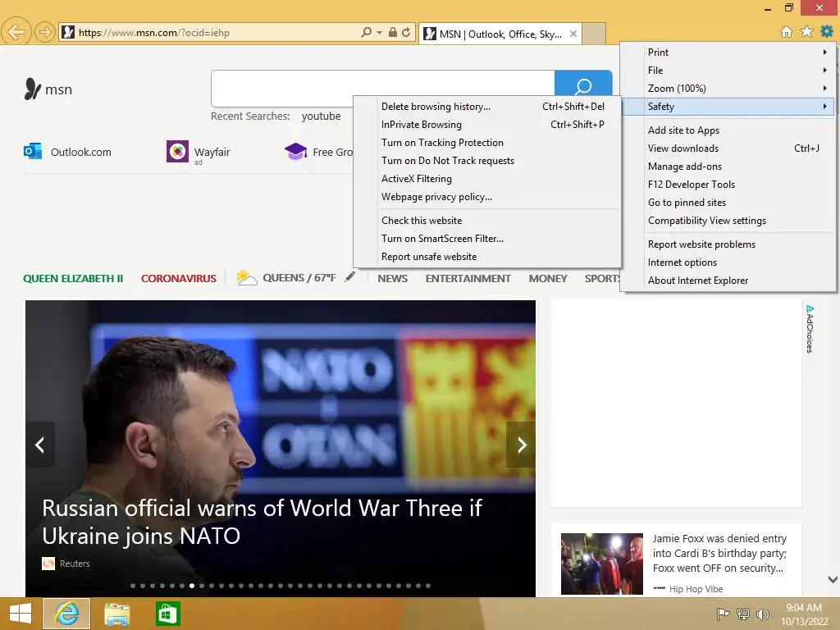Open a new blank tab
Screen dimensions: 840x630
coord(594,34)
